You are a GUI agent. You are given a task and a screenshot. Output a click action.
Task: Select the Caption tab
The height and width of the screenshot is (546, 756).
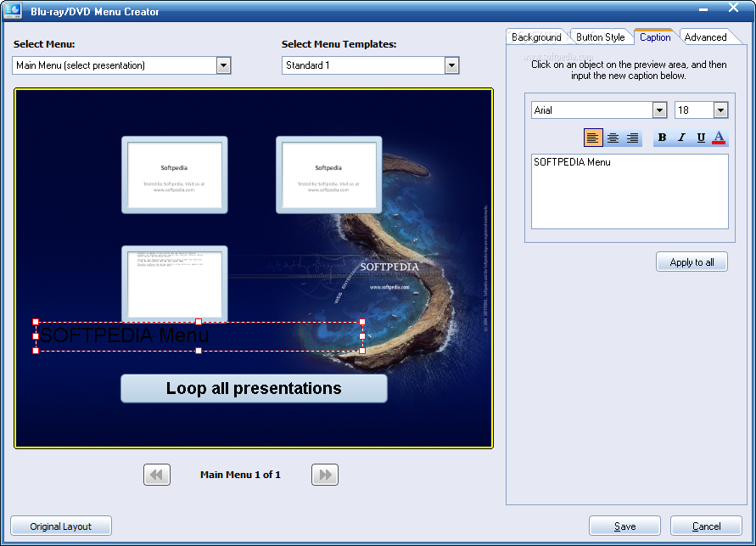655,37
